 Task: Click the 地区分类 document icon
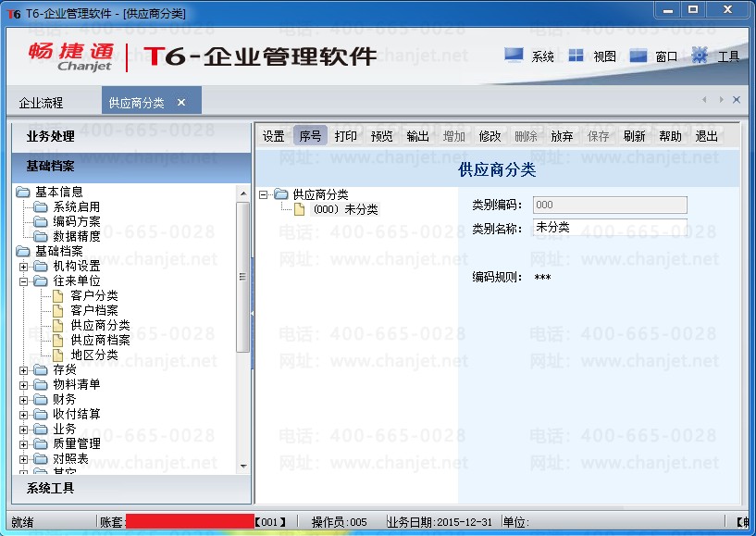pos(58,355)
